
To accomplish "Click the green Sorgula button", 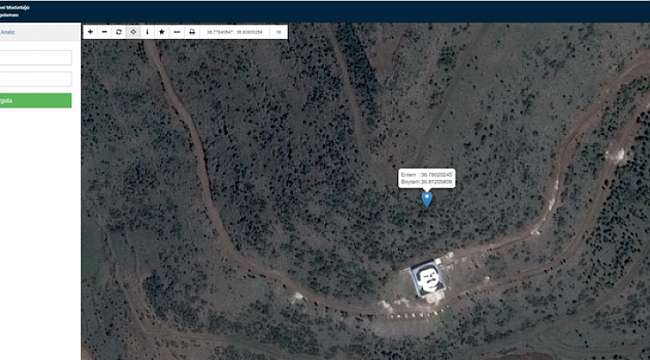I will coord(36,100).
